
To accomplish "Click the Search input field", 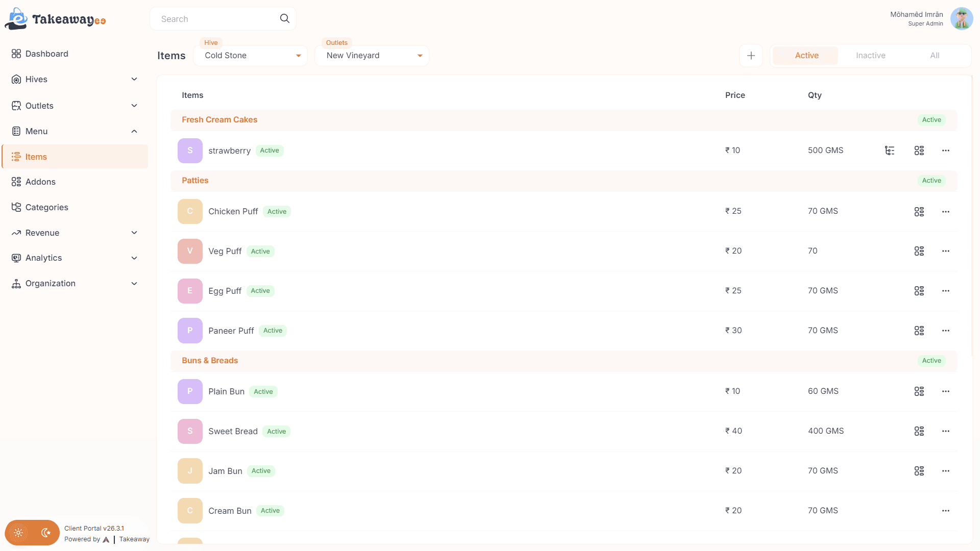I will (x=223, y=19).
